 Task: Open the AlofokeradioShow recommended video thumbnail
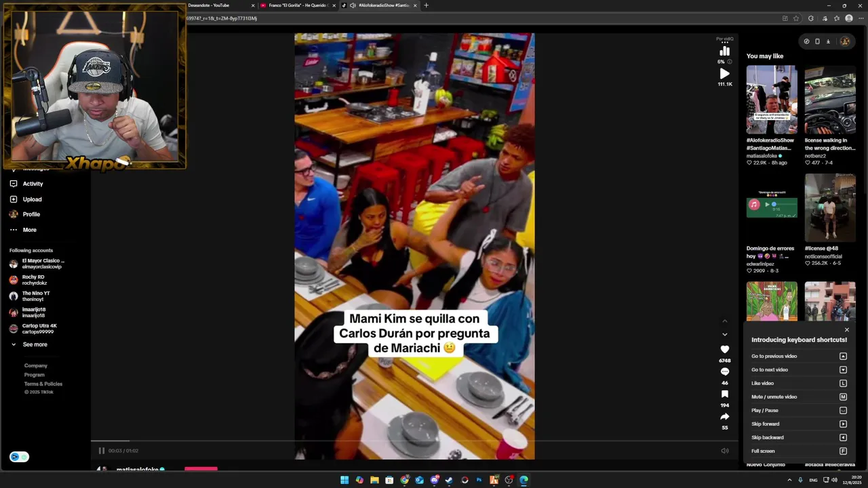coord(772,100)
